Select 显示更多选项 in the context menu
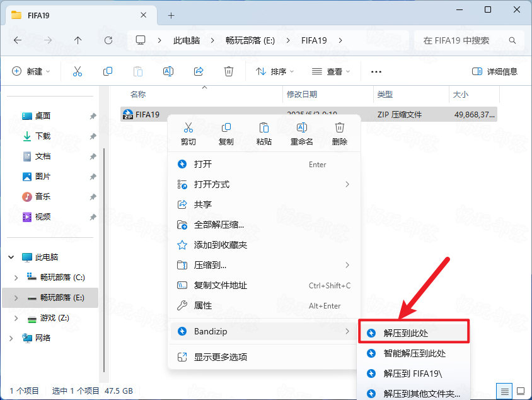Screen dimensions: 532x400 click(x=264, y=357)
